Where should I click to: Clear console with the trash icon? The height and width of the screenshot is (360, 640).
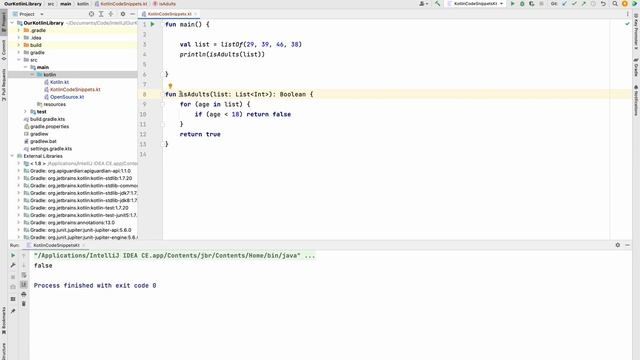coord(24,304)
